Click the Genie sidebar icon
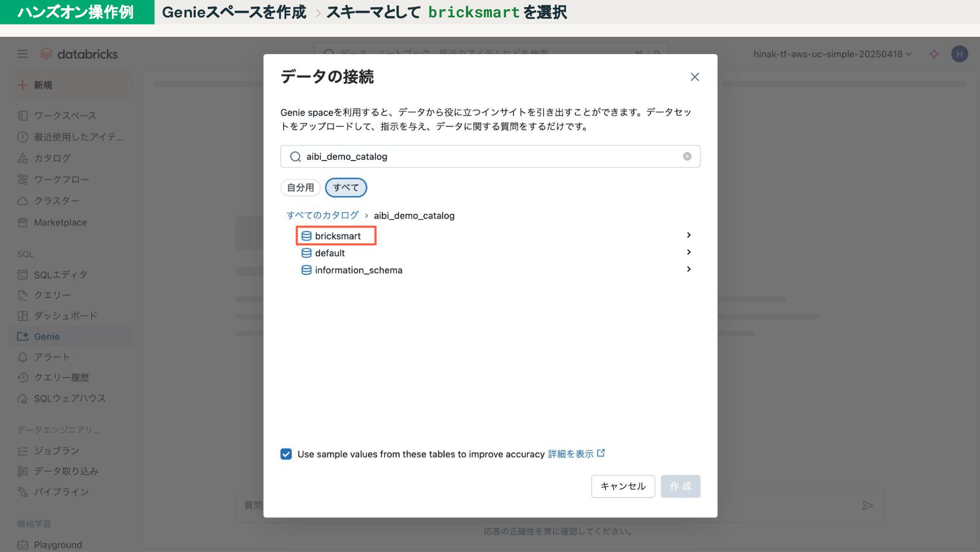This screenshot has height=552, width=980. [22, 336]
